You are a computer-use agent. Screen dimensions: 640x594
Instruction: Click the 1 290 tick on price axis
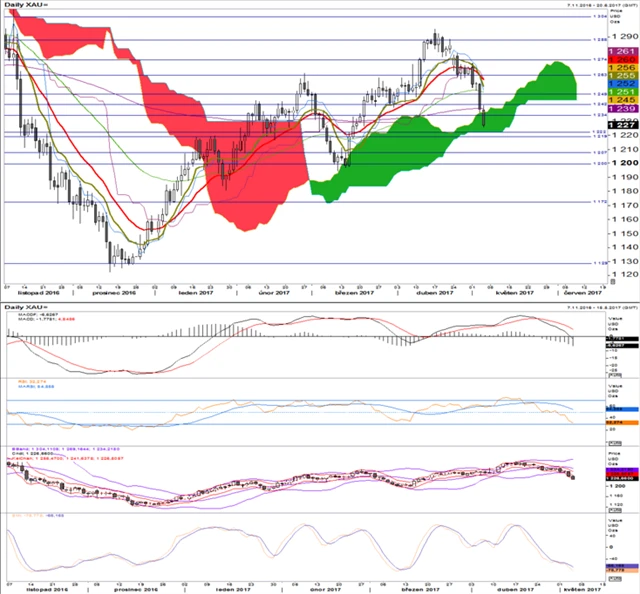pos(625,37)
